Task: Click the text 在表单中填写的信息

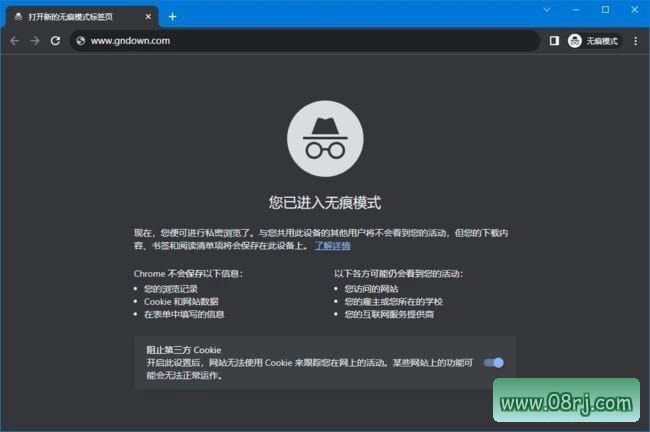Action: [x=184, y=314]
